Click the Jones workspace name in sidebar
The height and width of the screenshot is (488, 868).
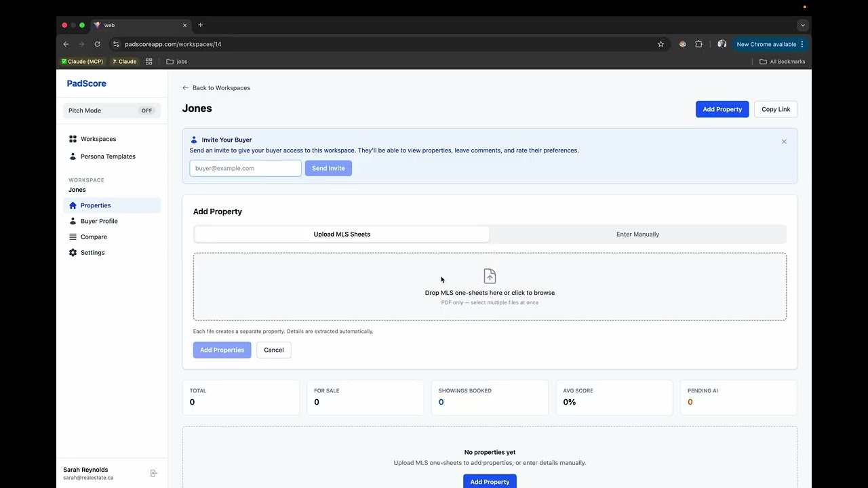click(77, 190)
